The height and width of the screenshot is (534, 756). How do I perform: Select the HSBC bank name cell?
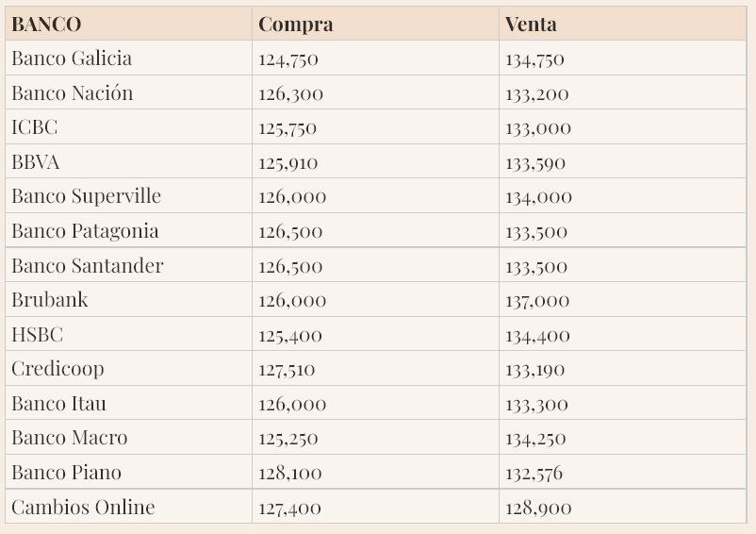(37, 335)
